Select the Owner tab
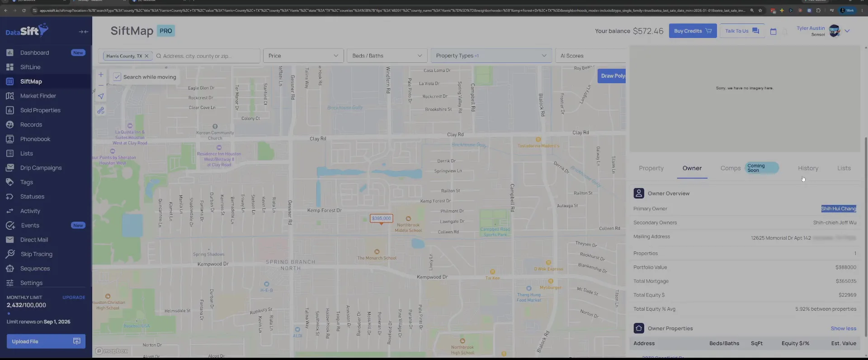This screenshot has width=868, height=360. 692,168
